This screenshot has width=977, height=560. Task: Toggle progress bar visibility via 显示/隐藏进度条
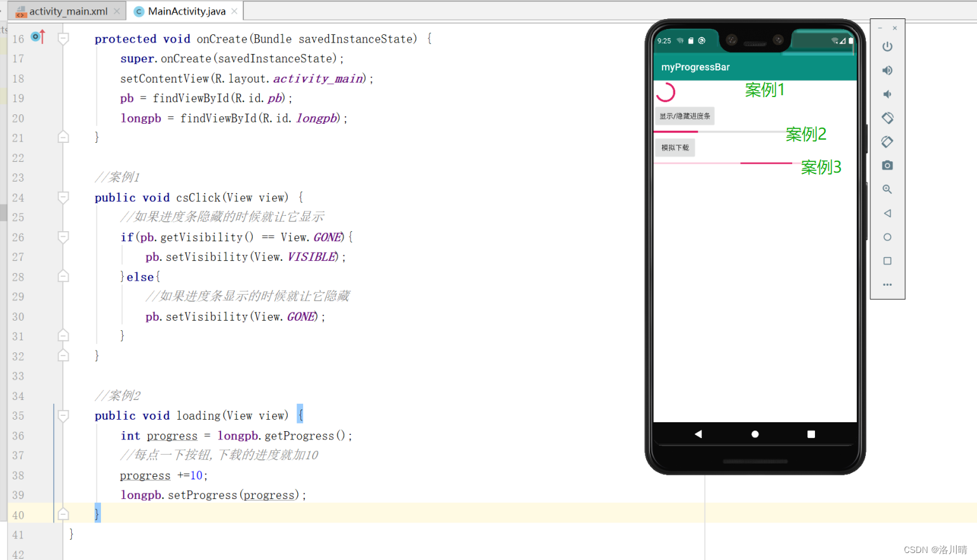coord(684,116)
